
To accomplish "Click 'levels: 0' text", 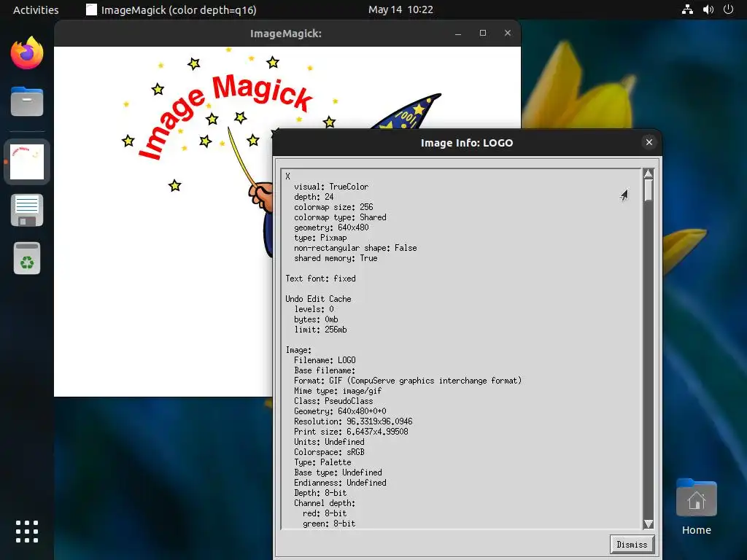I will click(x=314, y=309).
